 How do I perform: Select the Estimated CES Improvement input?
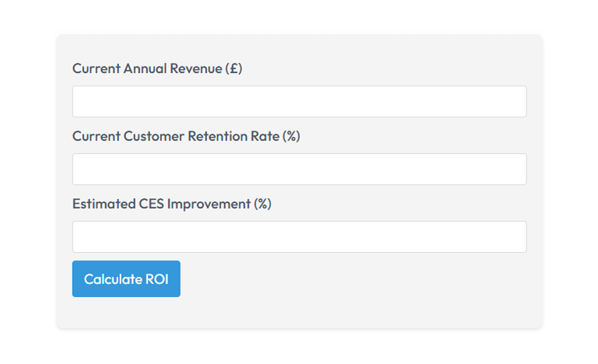(x=299, y=236)
